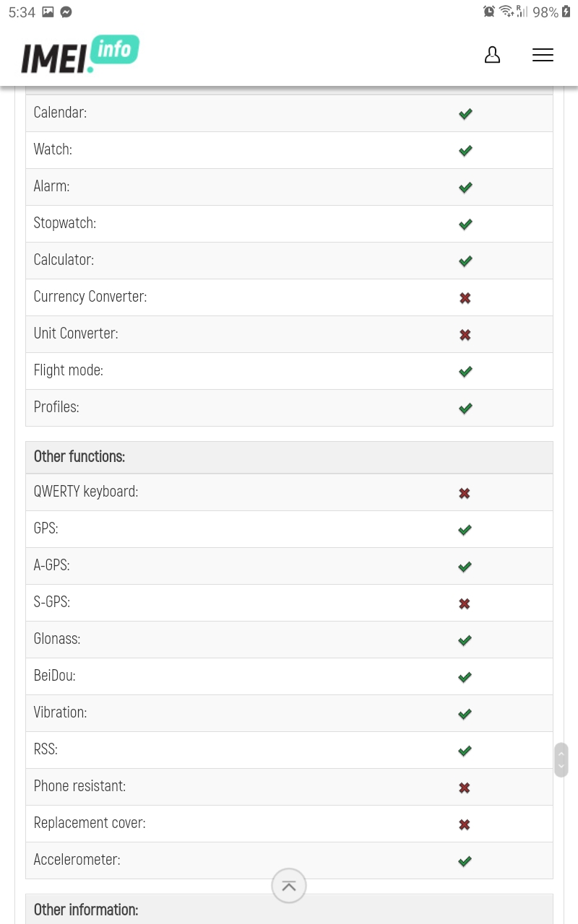This screenshot has width=578, height=924.
Task: Select the Glonass row label
Action: pyautogui.click(x=57, y=639)
